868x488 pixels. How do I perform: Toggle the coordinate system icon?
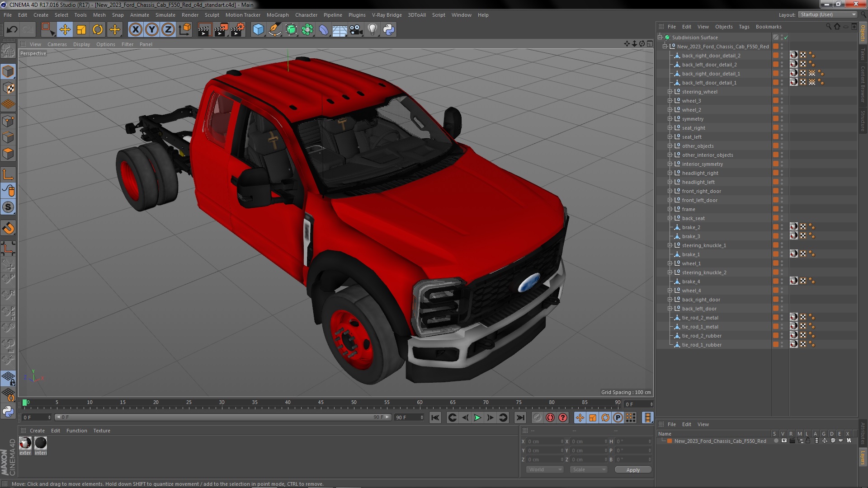[x=185, y=30]
